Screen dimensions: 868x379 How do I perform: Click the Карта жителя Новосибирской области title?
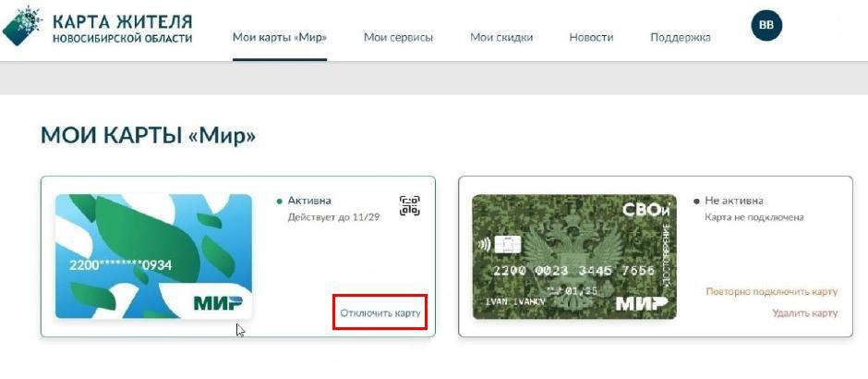(122, 30)
